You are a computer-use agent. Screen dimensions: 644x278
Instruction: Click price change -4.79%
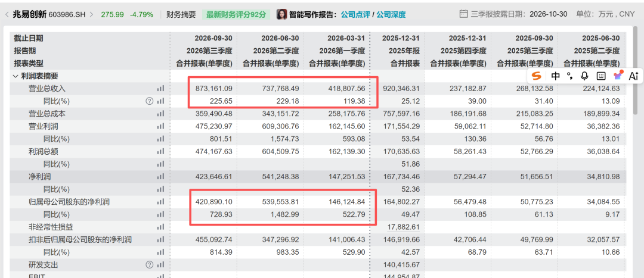tap(141, 14)
